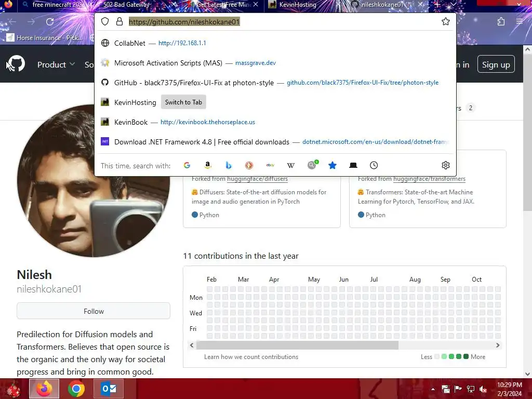Open a new tab with plus icon
This screenshot has width=532, height=399.
coord(437,4)
